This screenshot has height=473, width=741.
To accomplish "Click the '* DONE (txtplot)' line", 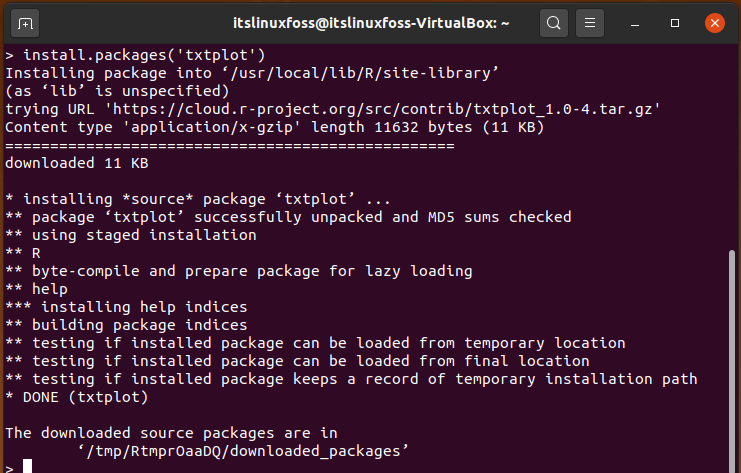I will 77,397.
